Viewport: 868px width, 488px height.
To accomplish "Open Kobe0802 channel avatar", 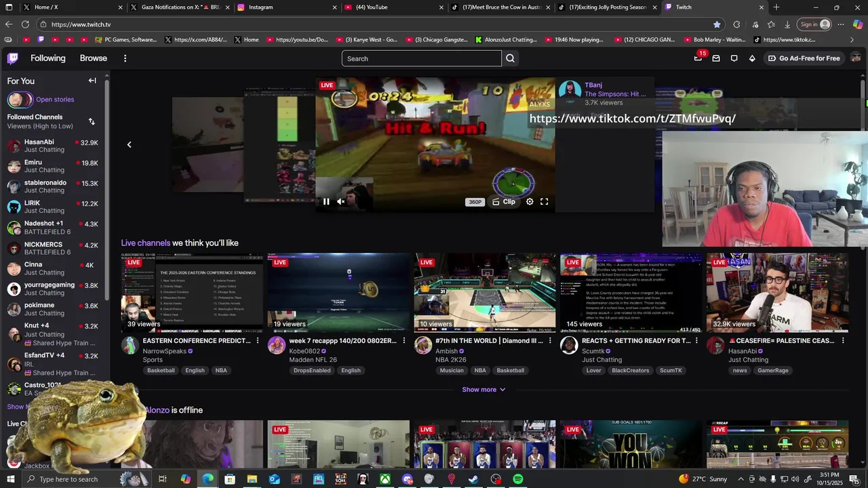I will pos(276,346).
